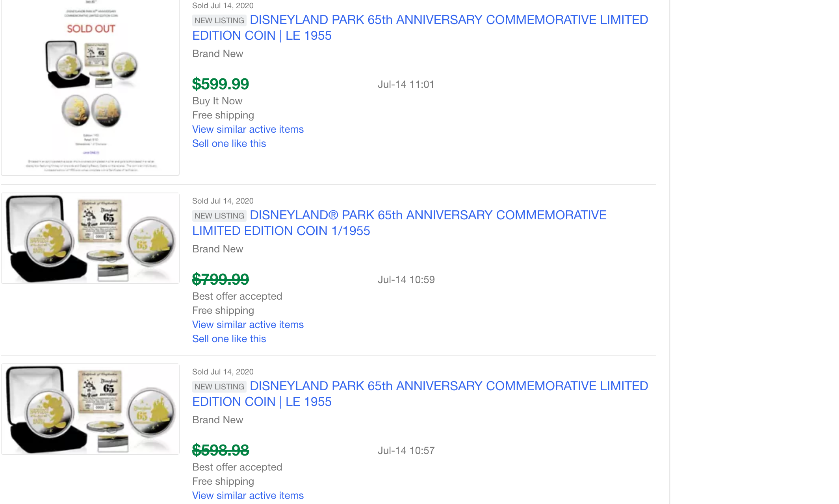
Task: Click the crossed-out $799.99 price
Action: 221,279
